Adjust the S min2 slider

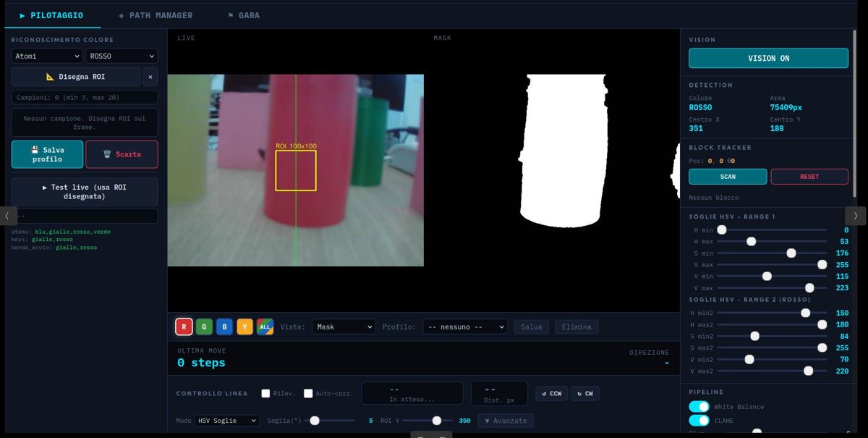772,336
